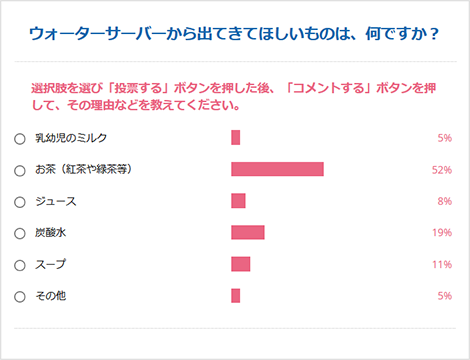Click the 8% result bar for ジュース
This screenshot has width=470, height=360.
(x=238, y=201)
